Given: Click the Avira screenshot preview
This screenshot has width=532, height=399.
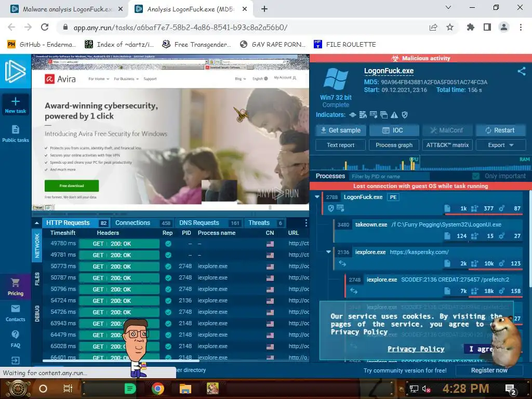Looking at the screenshot, I should (170, 132).
